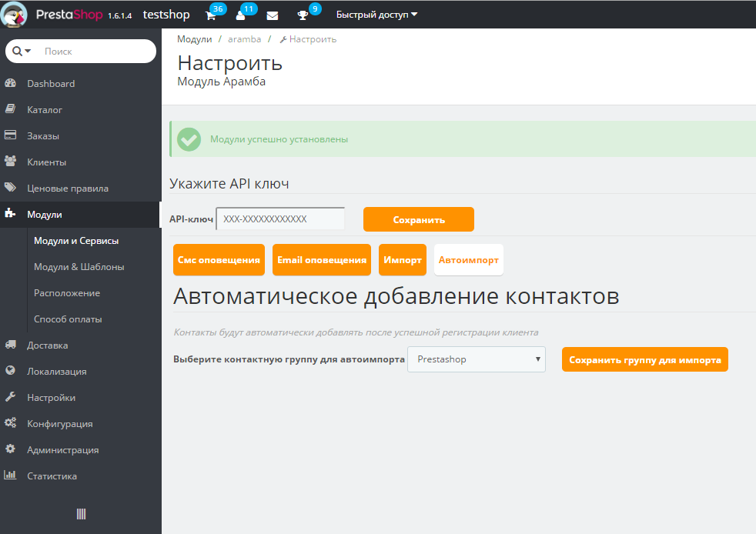
Task: Open the Prestashop contact group dropdown
Action: 477,359
